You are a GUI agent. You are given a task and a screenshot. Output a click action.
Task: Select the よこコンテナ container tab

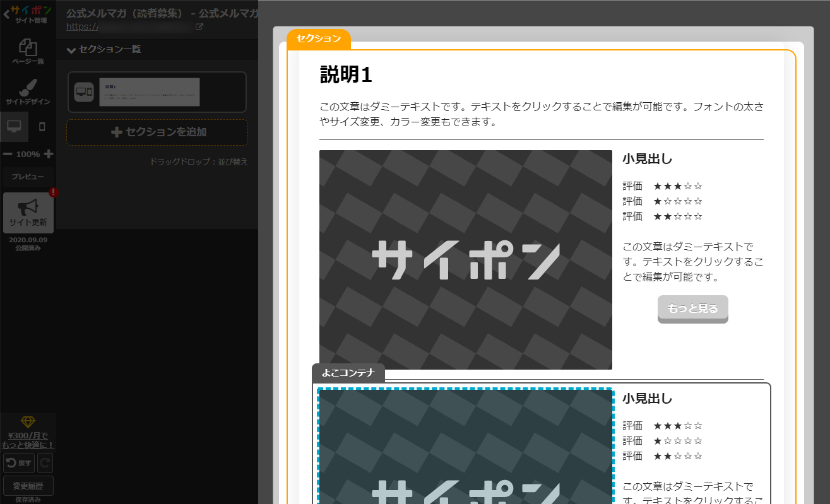click(348, 373)
